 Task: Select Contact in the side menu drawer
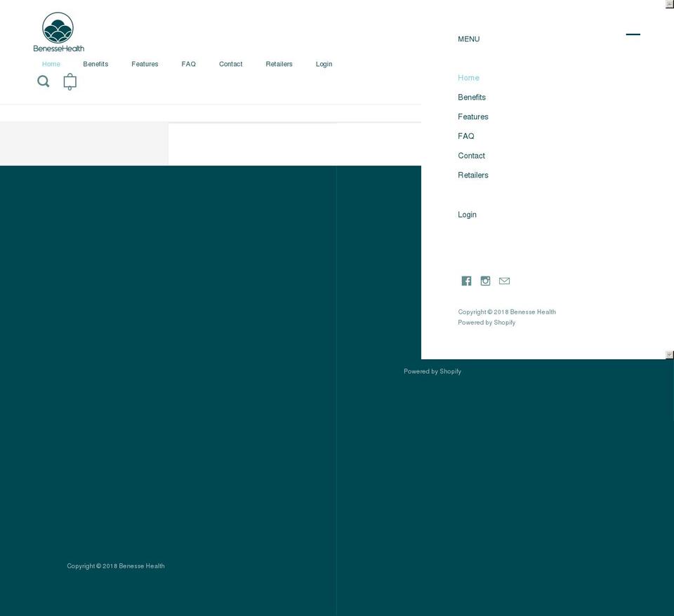471,156
